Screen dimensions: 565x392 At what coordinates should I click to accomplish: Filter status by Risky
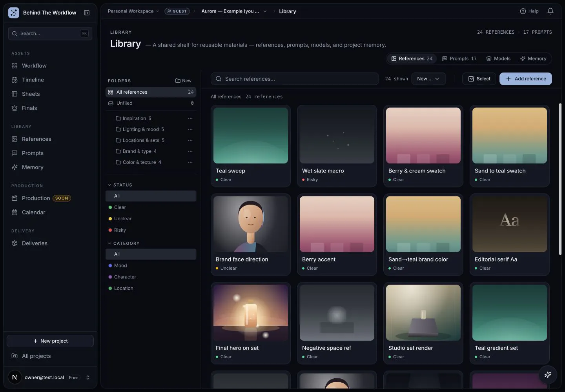click(151, 230)
